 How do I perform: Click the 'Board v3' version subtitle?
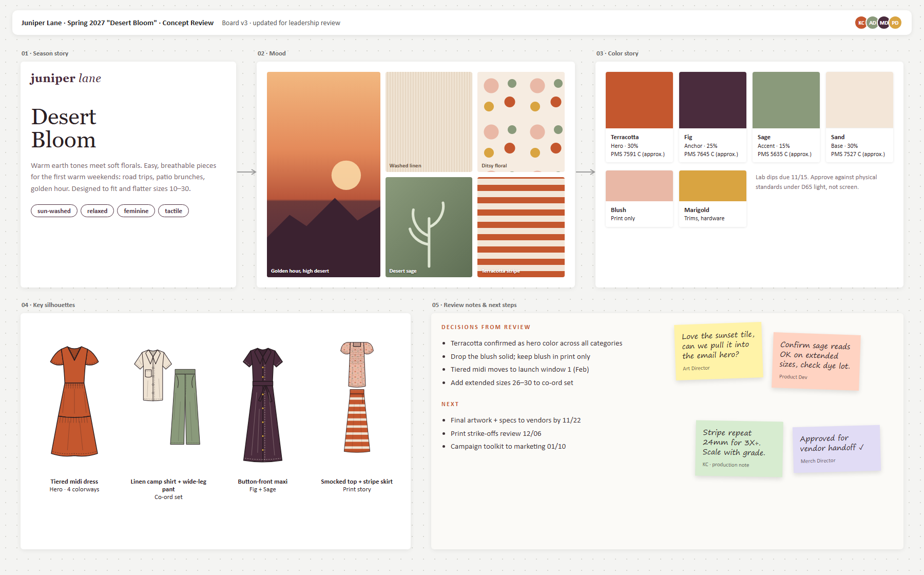[281, 23]
